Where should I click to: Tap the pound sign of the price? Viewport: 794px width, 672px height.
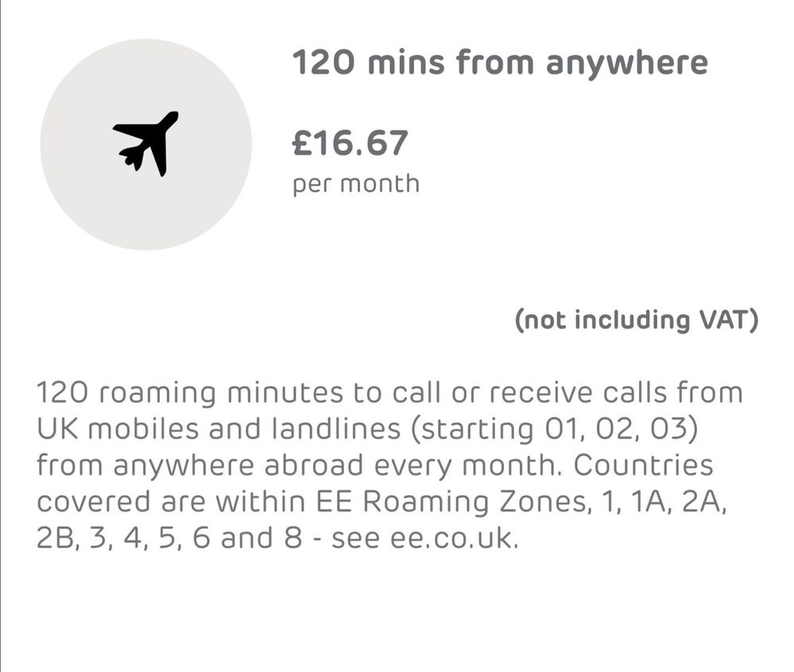(x=301, y=144)
